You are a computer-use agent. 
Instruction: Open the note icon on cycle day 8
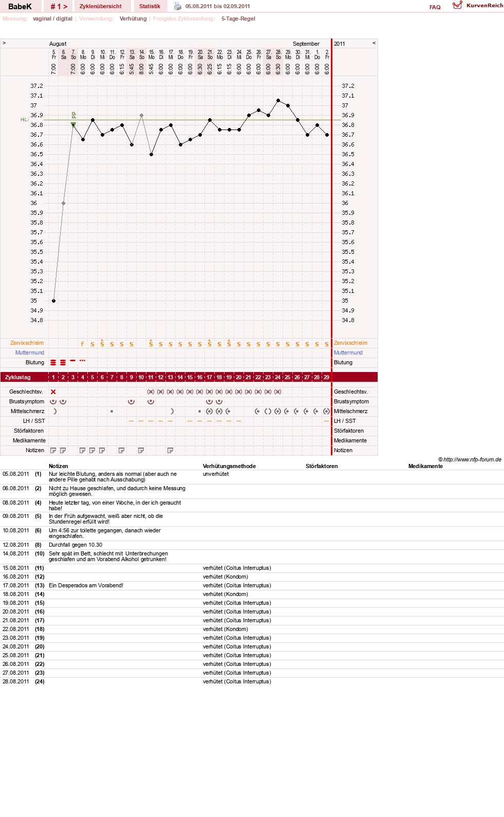click(121, 451)
